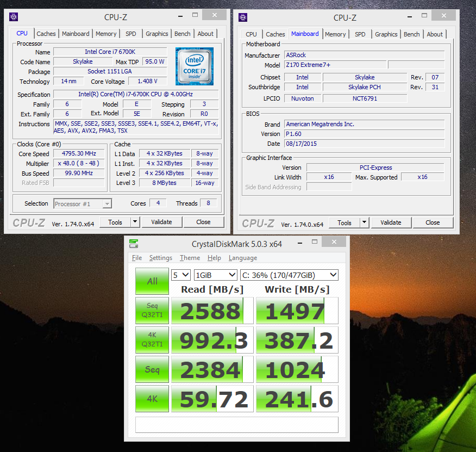The width and height of the screenshot is (476, 452).
Task: Open About tab in right CPU-Z window
Action: [435, 34]
